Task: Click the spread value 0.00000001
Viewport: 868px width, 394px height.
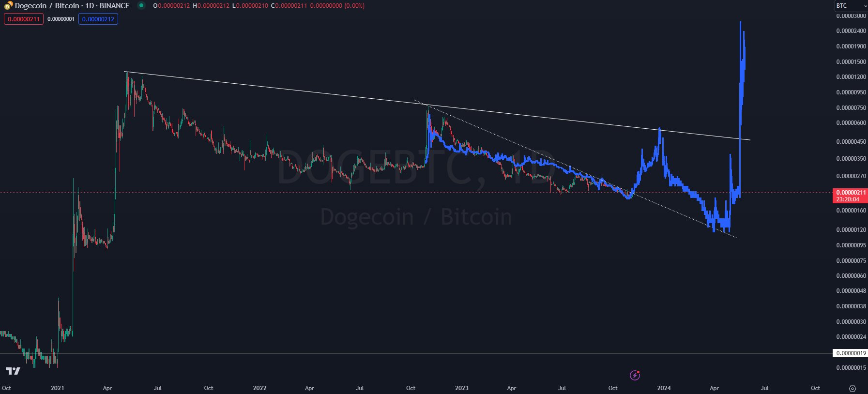Action: click(x=61, y=19)
